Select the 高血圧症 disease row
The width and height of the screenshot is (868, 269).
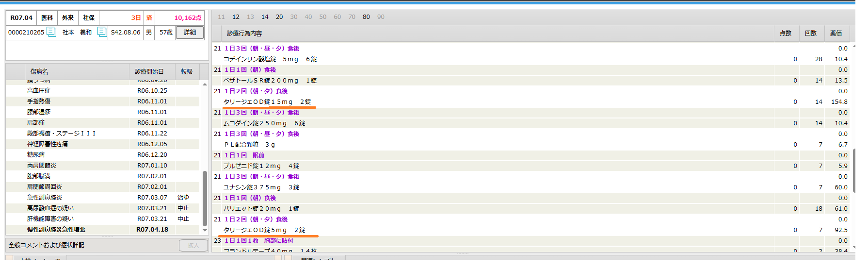click(102, 91)
